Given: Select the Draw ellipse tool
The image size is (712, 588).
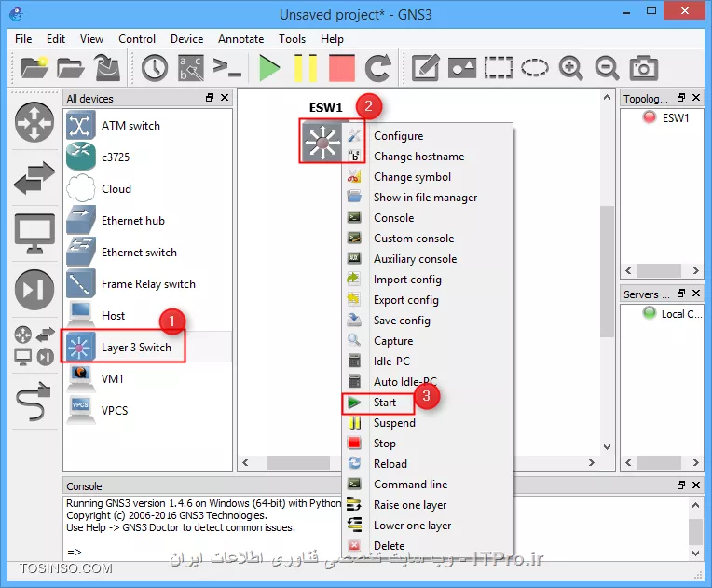Looking at the screenshot, I should pyautogui.click(x=534, y=68).
